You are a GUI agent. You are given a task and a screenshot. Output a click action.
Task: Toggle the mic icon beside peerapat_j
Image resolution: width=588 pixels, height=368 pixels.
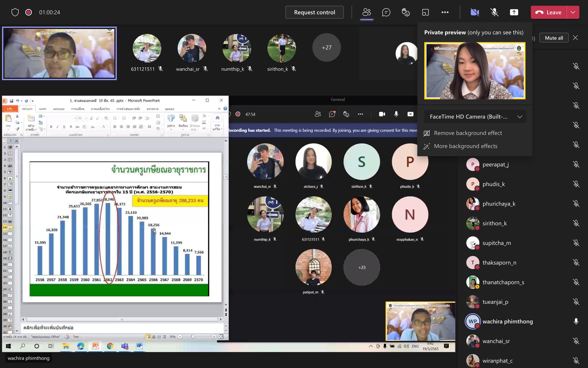576,164
